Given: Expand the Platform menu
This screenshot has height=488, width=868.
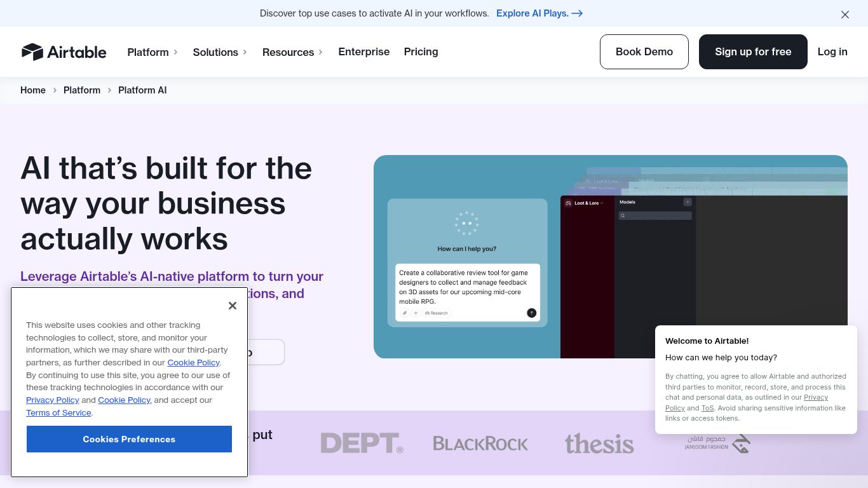Looking at the screenshot, I should 153,52.
